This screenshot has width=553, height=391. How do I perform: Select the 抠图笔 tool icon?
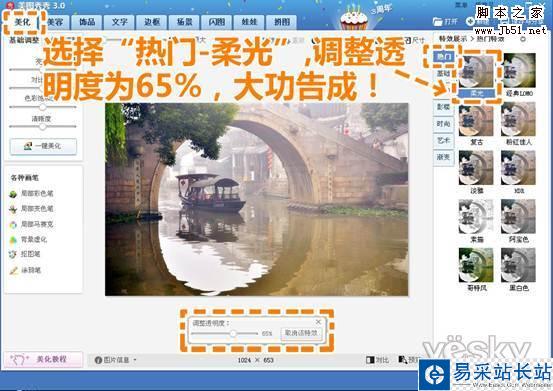tap(13, 254)
